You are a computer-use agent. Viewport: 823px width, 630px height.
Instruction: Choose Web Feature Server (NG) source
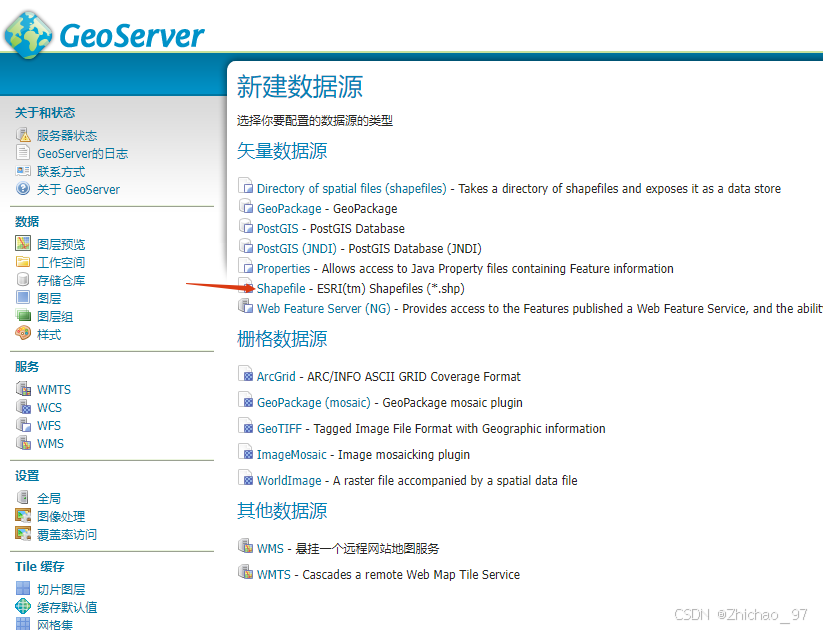[323, 308]
